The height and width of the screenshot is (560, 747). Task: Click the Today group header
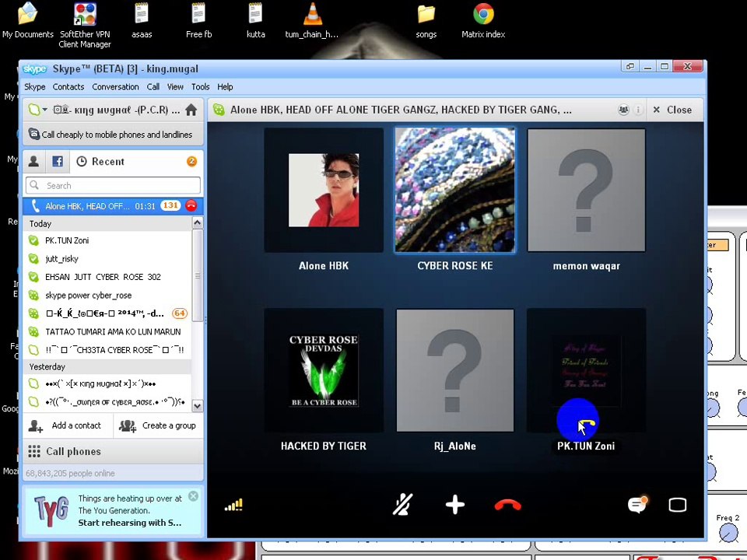click(107, 223)
